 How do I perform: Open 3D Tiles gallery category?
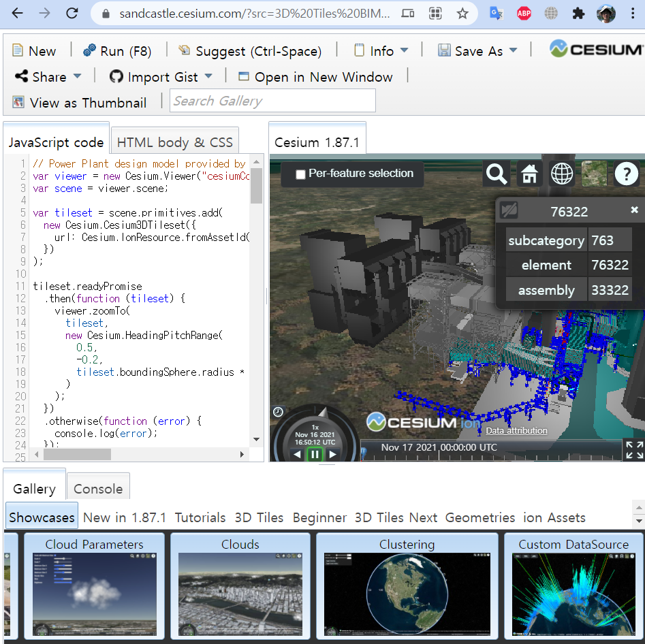259,517
